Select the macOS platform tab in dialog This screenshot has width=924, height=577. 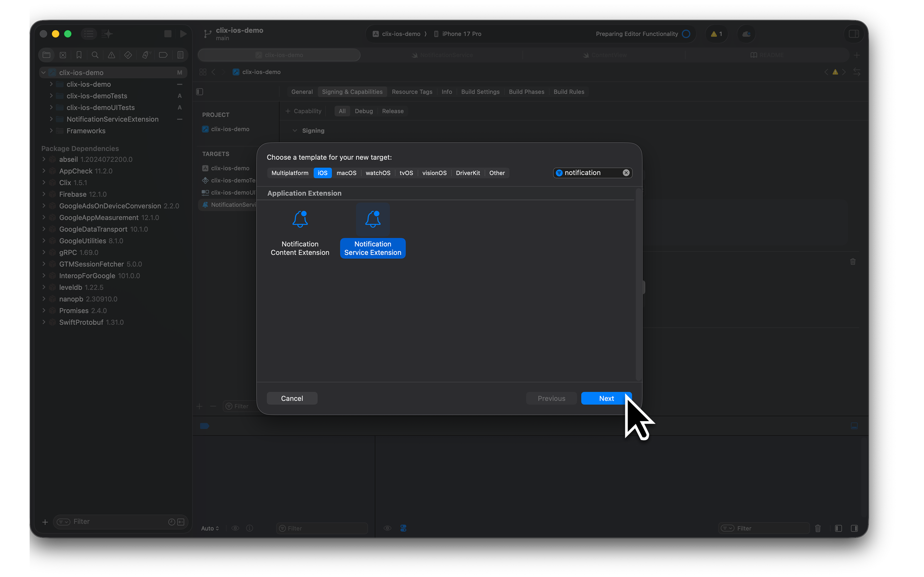[346, 173]
